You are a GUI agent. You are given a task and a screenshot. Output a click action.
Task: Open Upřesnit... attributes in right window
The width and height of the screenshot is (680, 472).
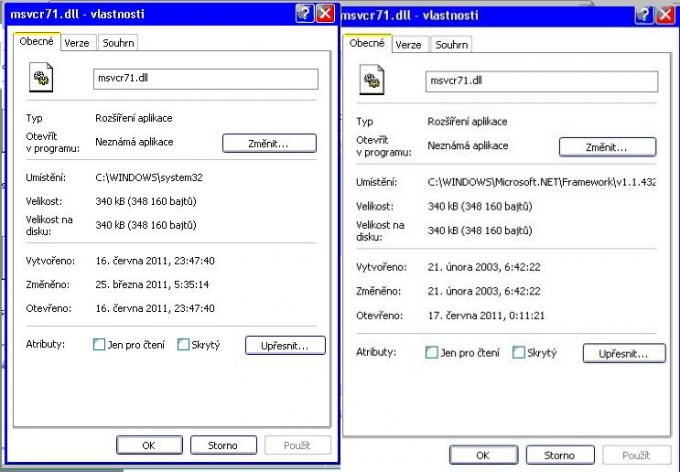pos(624,354)
